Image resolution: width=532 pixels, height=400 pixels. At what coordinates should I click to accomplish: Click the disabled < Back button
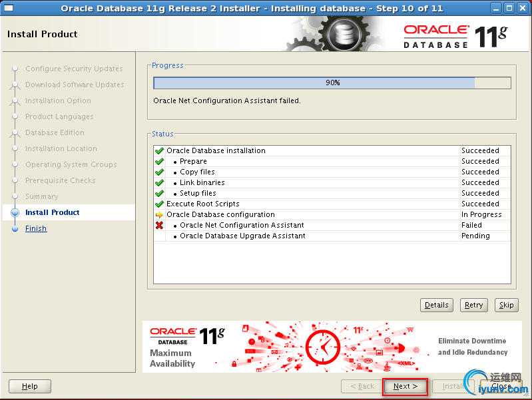[362, 387]
